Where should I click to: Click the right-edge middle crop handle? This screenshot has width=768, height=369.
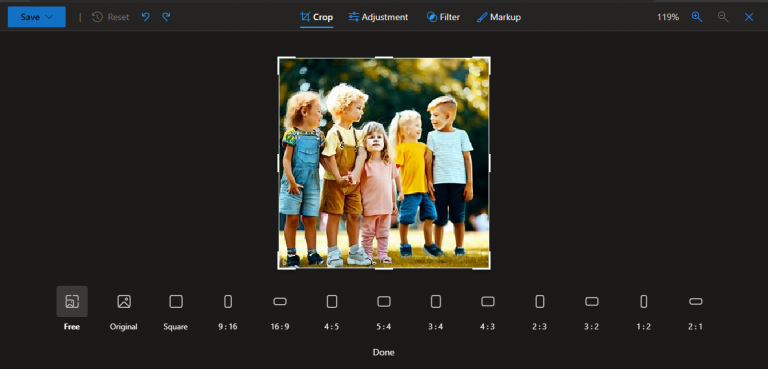coord(489,163)
